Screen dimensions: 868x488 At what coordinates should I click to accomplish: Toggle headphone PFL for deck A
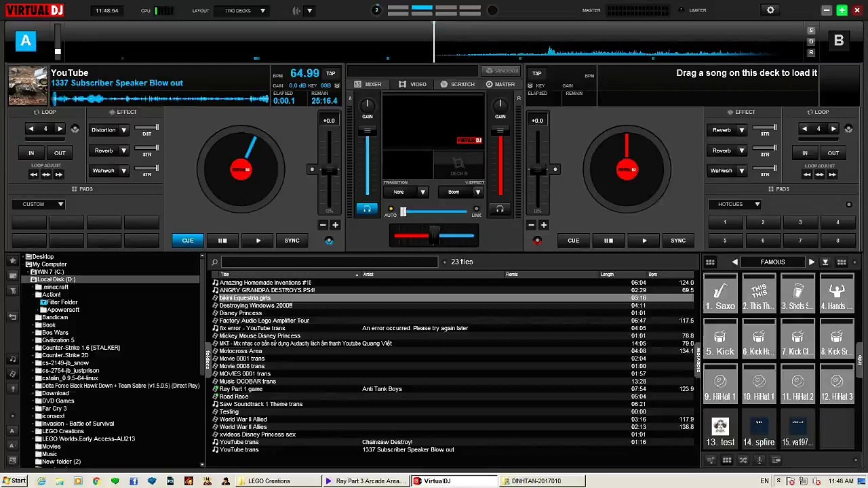pos(367,209)
